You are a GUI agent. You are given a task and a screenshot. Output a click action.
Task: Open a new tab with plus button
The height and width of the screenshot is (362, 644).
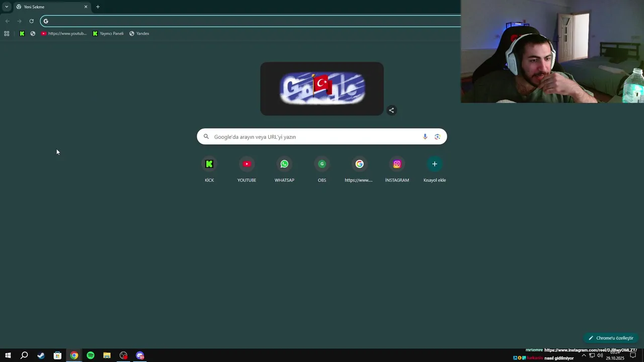(x=98, y=7)
